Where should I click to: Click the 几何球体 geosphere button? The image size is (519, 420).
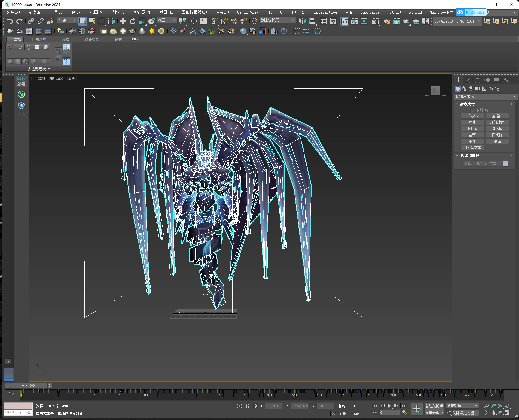pos(497,122)
